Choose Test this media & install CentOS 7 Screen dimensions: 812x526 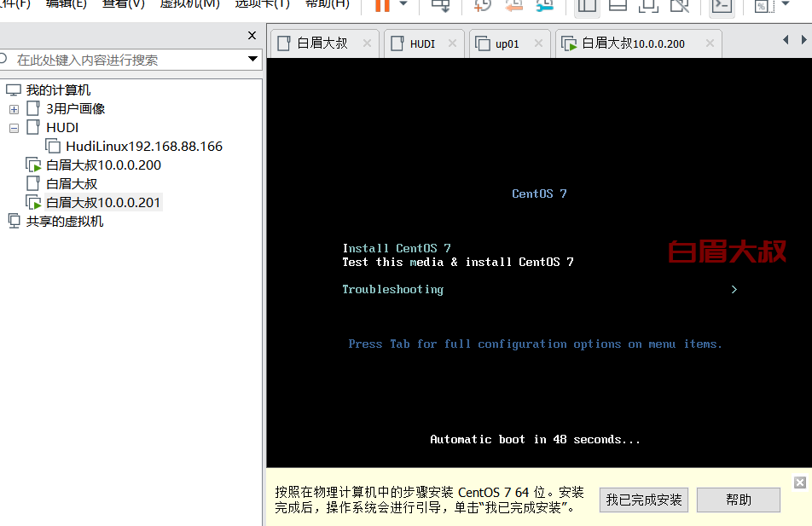458,262
